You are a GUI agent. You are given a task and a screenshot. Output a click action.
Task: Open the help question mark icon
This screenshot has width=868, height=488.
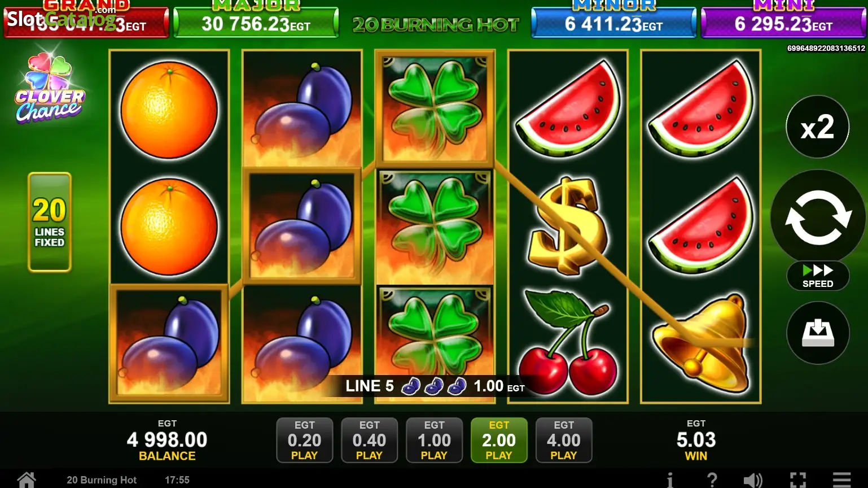pos(712,480)
